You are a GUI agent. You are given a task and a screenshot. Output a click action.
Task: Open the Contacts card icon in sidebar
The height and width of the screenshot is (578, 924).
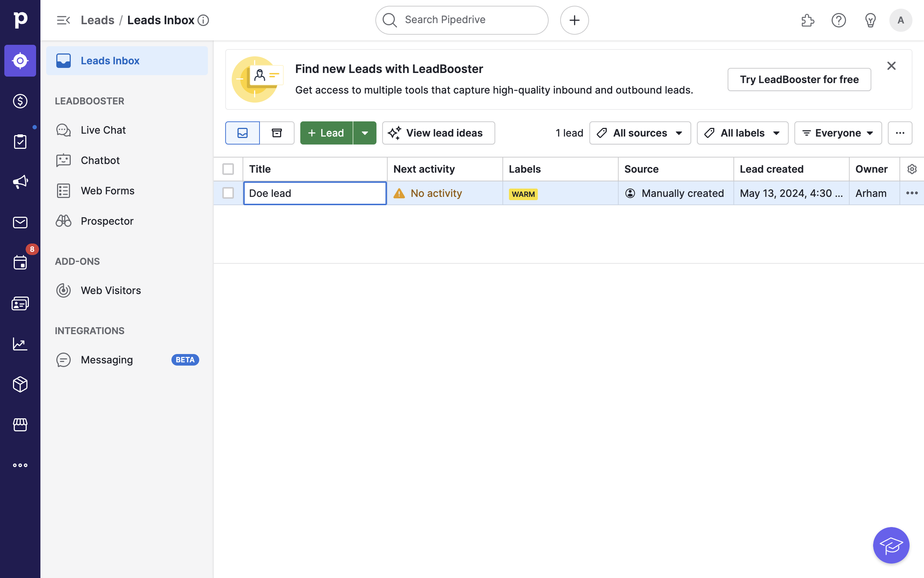(x=20, y=303)
